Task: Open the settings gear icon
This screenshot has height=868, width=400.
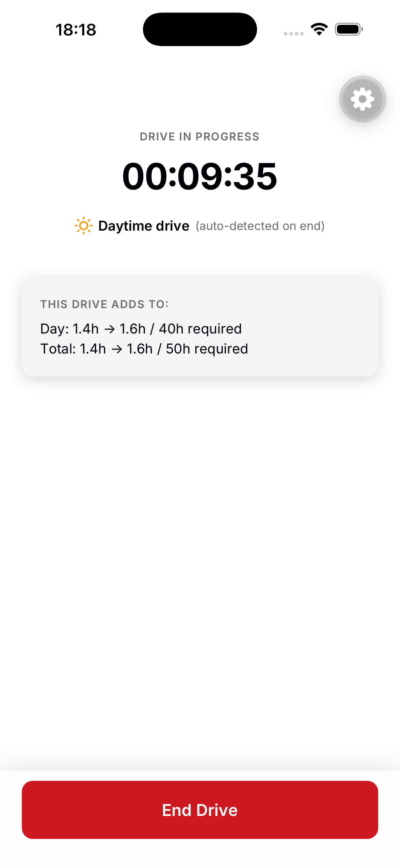Action: (362, 99)
